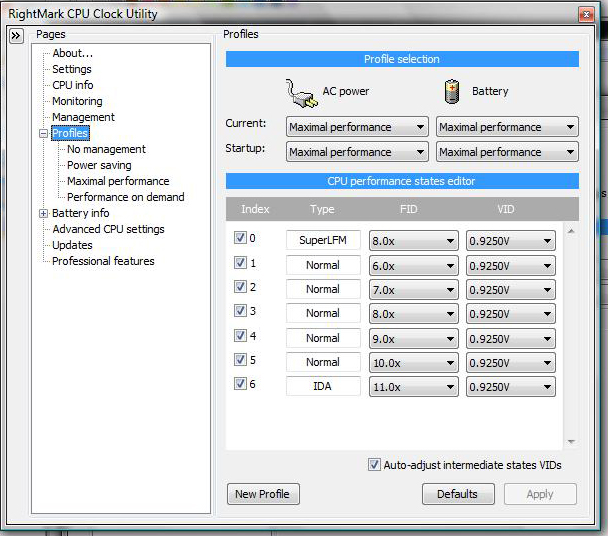This screenshot has width=608, height=536.
Task: Select Maximal performance in the pages tree
Action: point(118,181)
